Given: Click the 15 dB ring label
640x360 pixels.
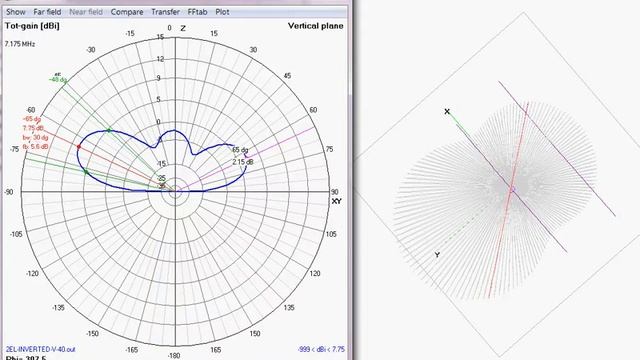Looking at the screenshot, I should tap(160, 37).
